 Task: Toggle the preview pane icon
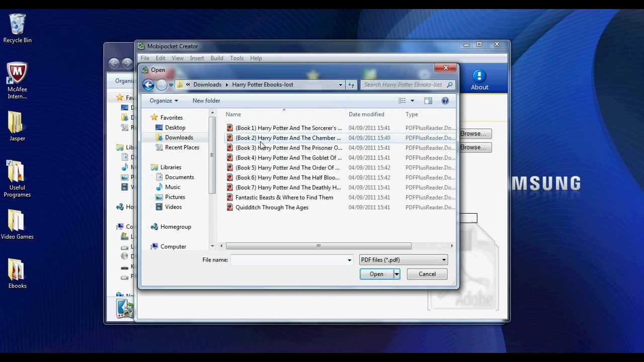(x=428, y=101)
